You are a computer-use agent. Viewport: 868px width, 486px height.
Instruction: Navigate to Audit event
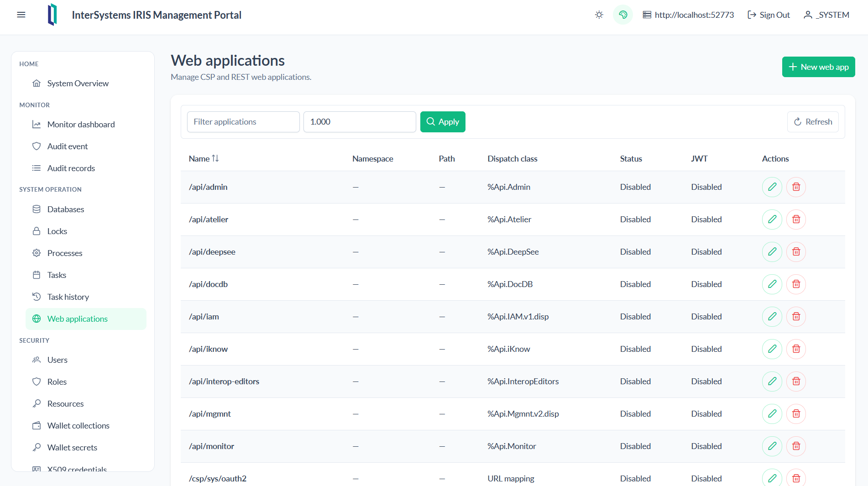86,146
